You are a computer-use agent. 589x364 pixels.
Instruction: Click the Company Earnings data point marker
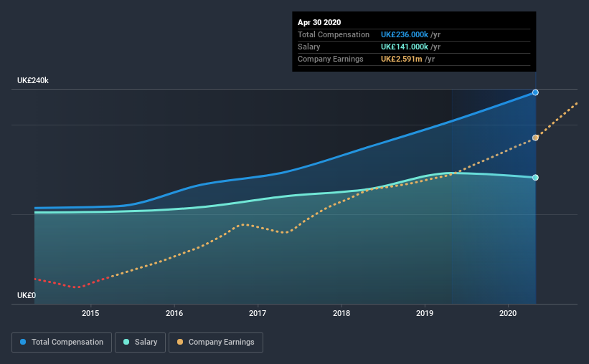coord(535,138)
